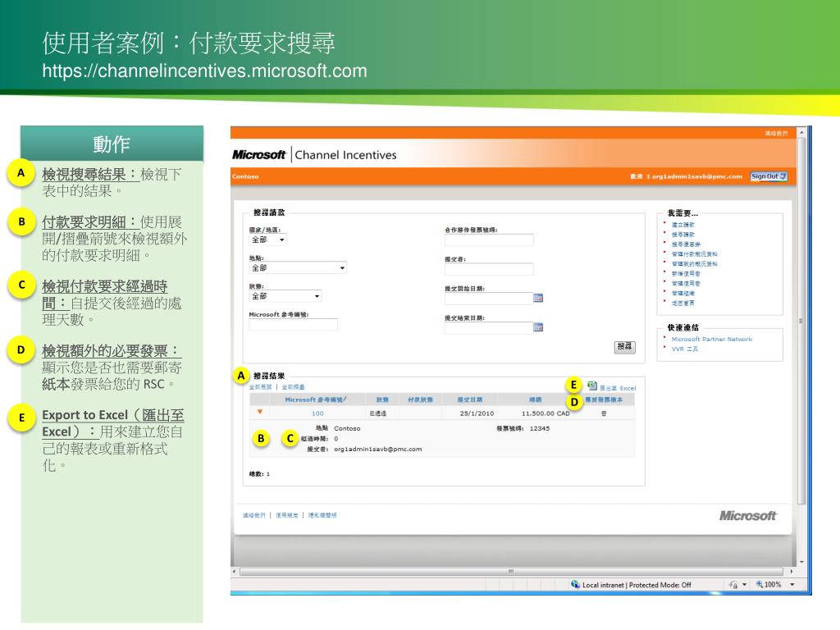Click invoice number value 12345

click(x=540, y=428)
